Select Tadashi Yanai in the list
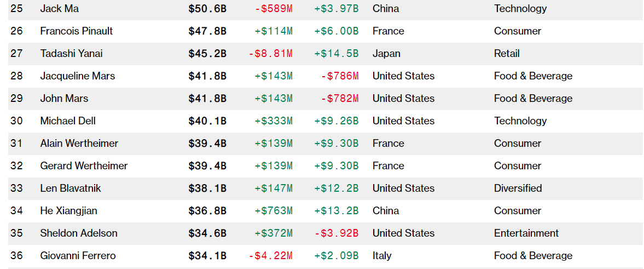 [71, 54]
